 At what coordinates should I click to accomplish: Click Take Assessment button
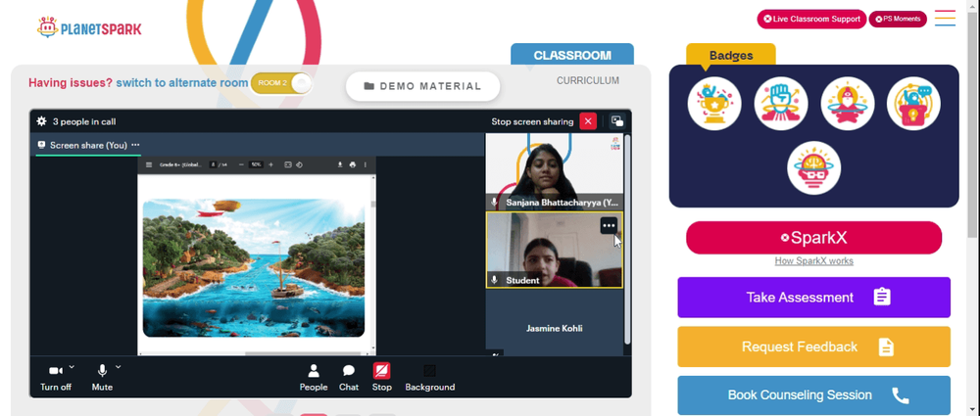tap(813, 298)
